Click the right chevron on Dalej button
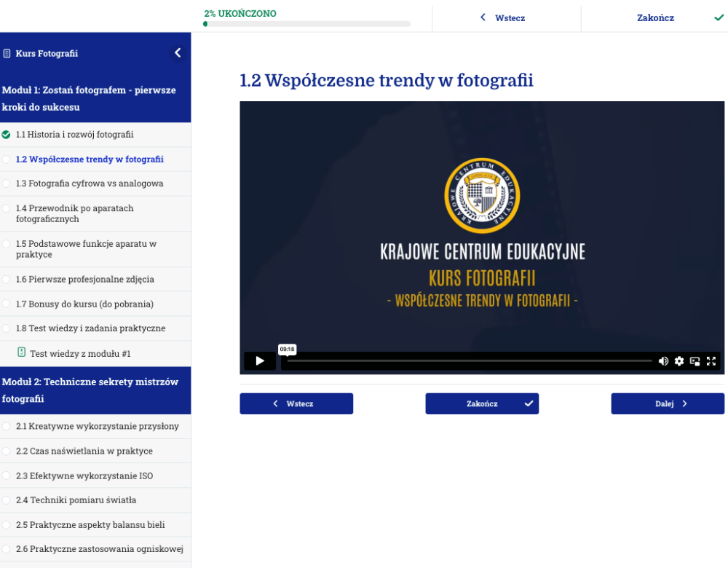Screen dimensions: 728x568 coord(685,403)
